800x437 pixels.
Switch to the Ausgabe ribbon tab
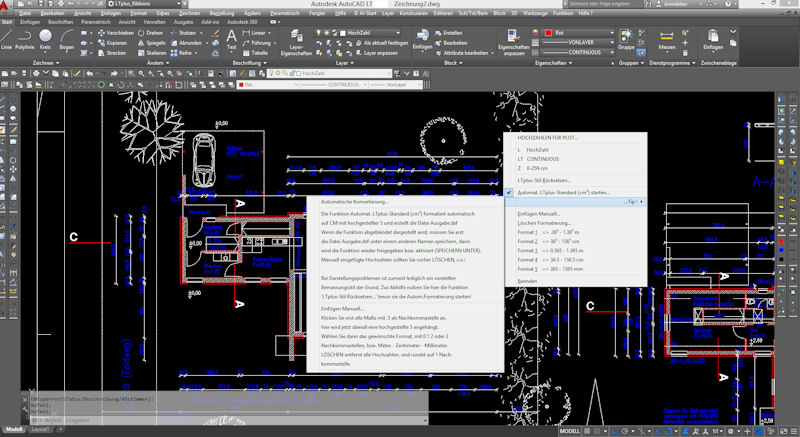pyautogui.click(x=183, y=22)
